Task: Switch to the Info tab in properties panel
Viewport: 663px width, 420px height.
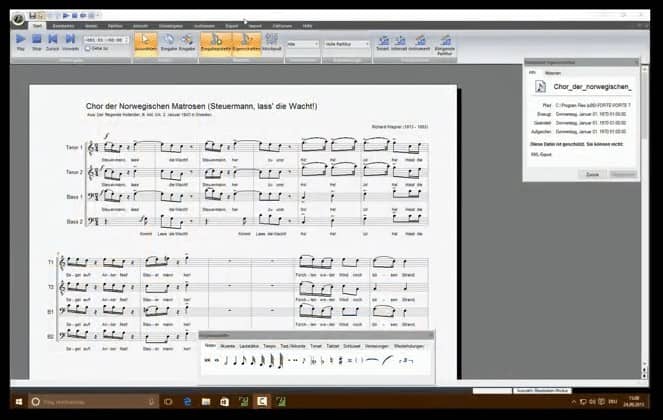Action: (x=533, y=73)
